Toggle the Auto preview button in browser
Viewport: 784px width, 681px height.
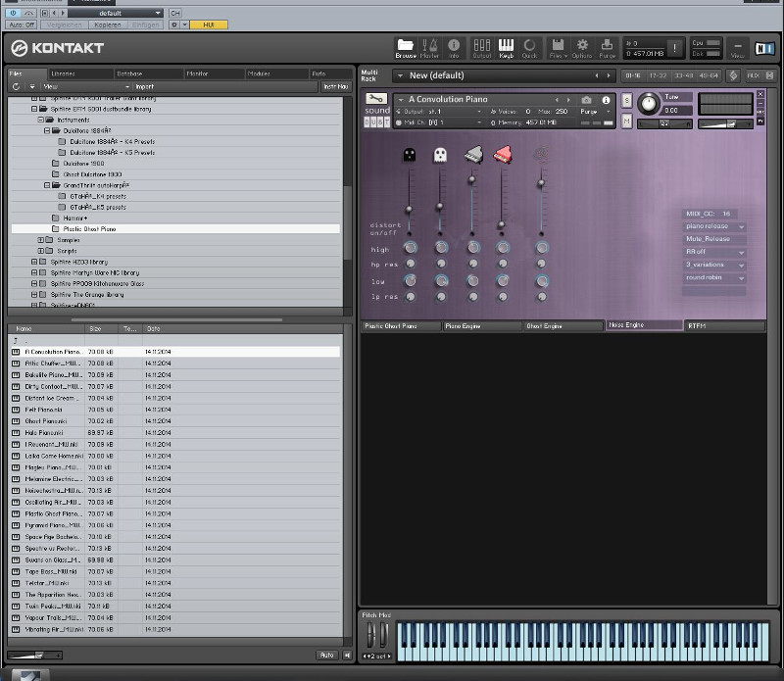click(326, 655)
